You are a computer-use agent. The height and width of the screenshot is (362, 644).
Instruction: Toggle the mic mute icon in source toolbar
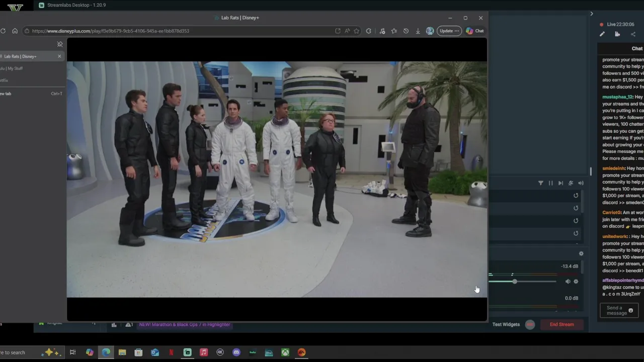571,184
